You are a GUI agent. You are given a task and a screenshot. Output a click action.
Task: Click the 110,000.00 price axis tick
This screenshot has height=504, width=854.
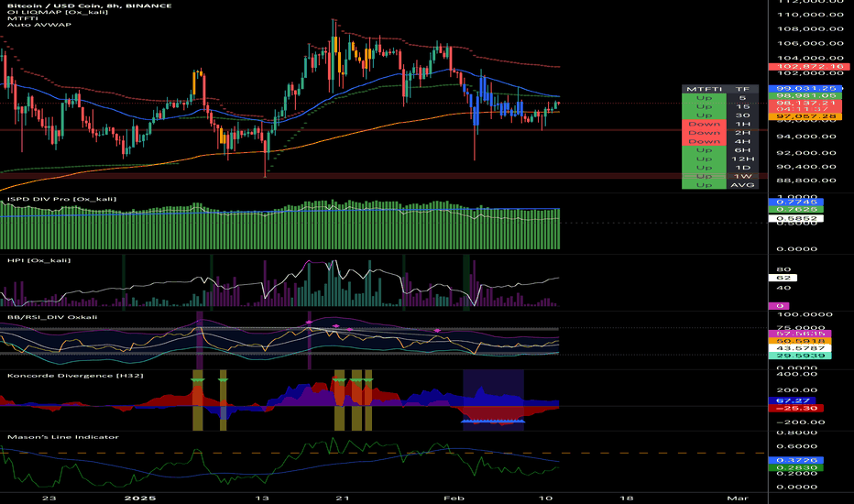[x=810, y=15]
